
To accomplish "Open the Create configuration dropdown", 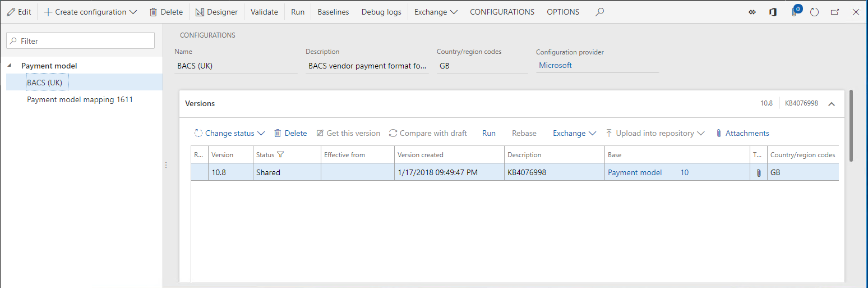I will [x=90, y=12].
